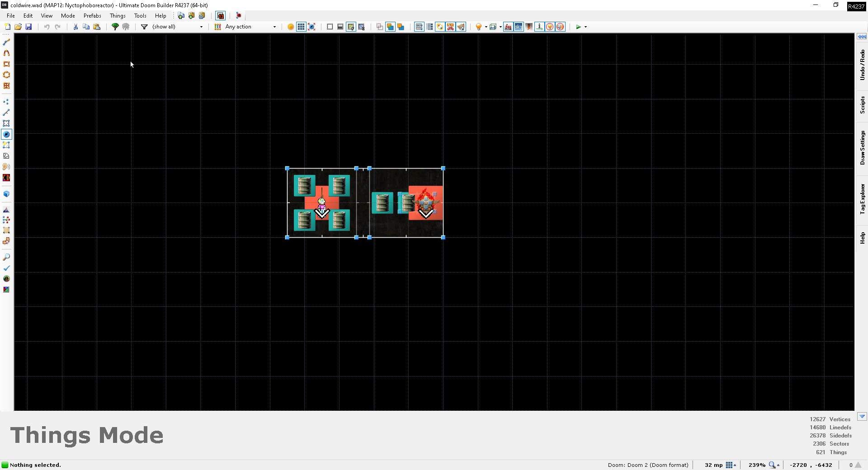Image resolution: width=868 pixels, height=470 pixels.
Task: Open the MAP12 map options icon
Action: pos(220,15)
